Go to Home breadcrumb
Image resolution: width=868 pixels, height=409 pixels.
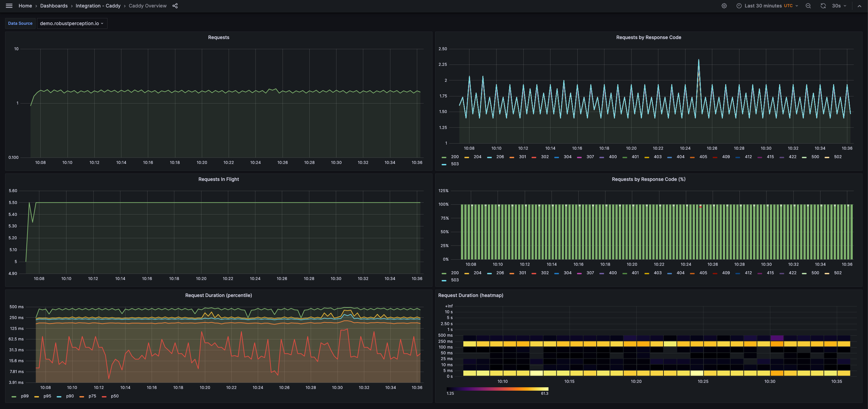pyautogui.click(x=25, y=6)
